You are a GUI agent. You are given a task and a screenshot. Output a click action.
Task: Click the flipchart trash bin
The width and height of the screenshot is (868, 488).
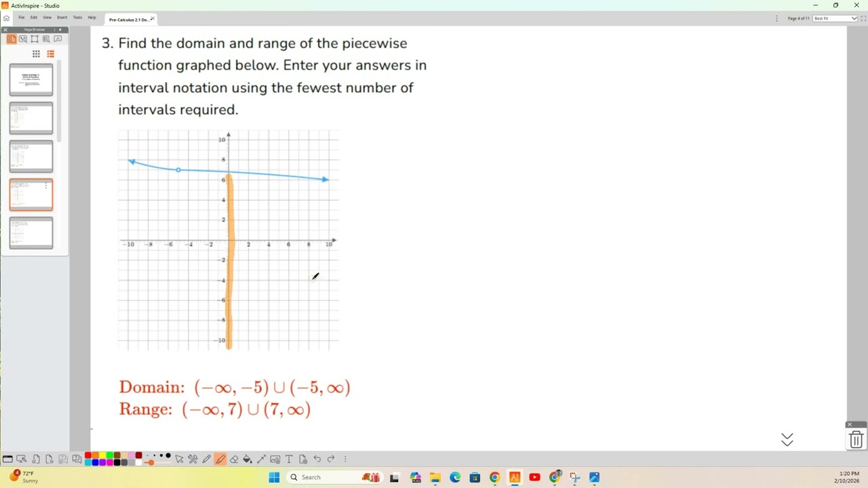pyautogui.click(x=856, y=439)
